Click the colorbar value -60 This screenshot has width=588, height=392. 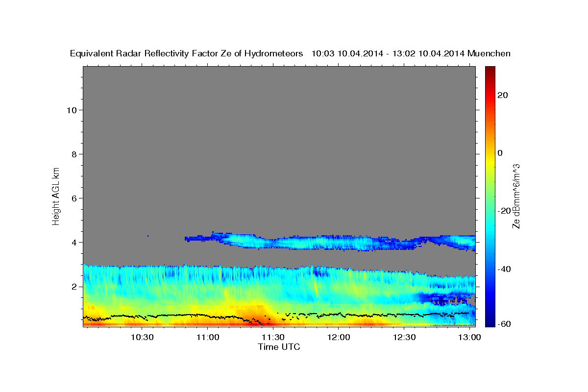505,324
